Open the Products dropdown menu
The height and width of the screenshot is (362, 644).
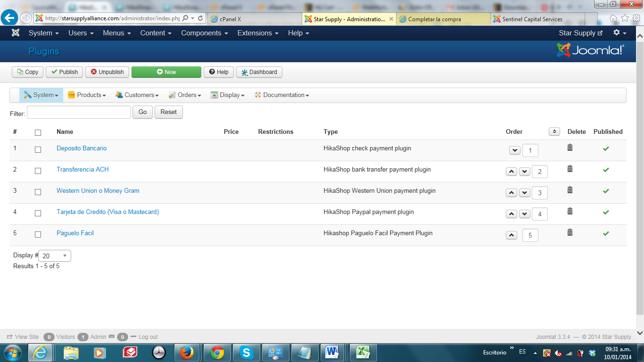87,95
